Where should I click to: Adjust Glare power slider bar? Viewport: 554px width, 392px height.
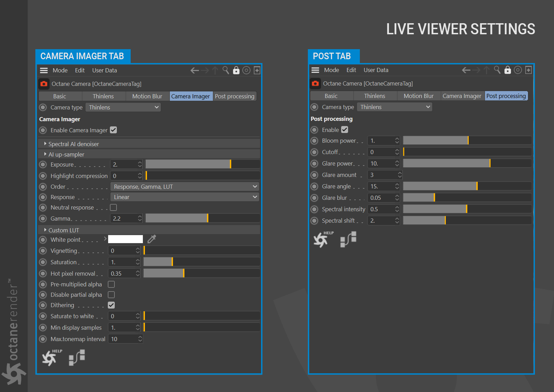click(x=467, y=163)
